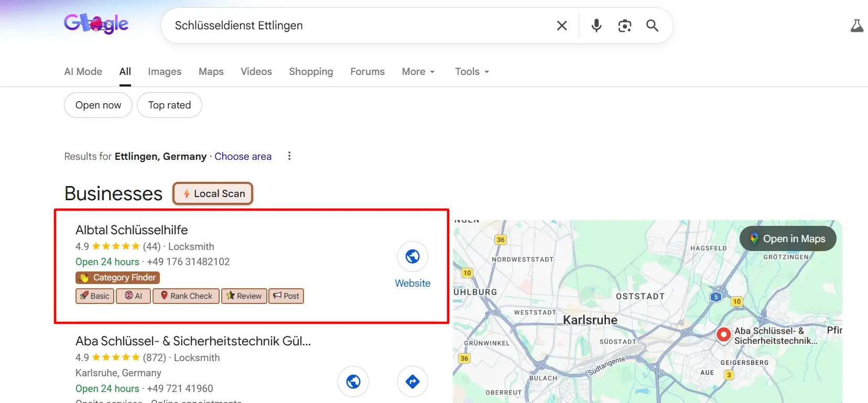Expand the More search categories dropdown
The image size is (868, 403).
point(418,72)
